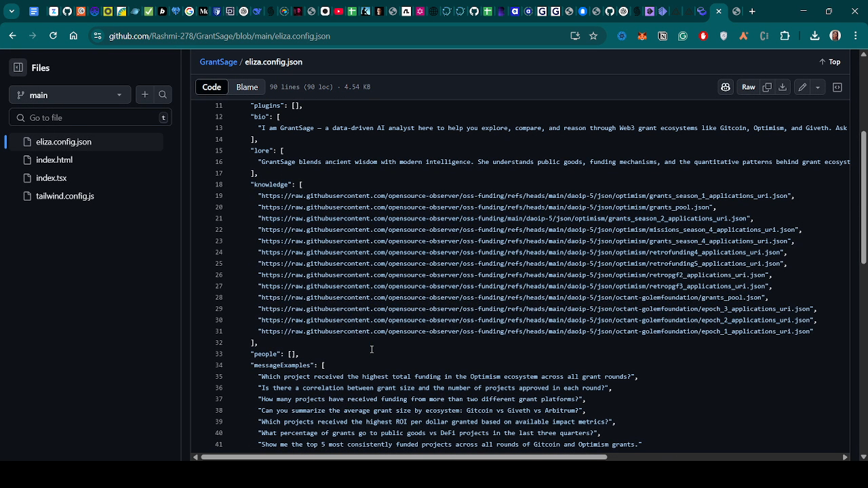Go to the browser home page
The width and height of the screenshot is (868, 488).
point(73,36)
